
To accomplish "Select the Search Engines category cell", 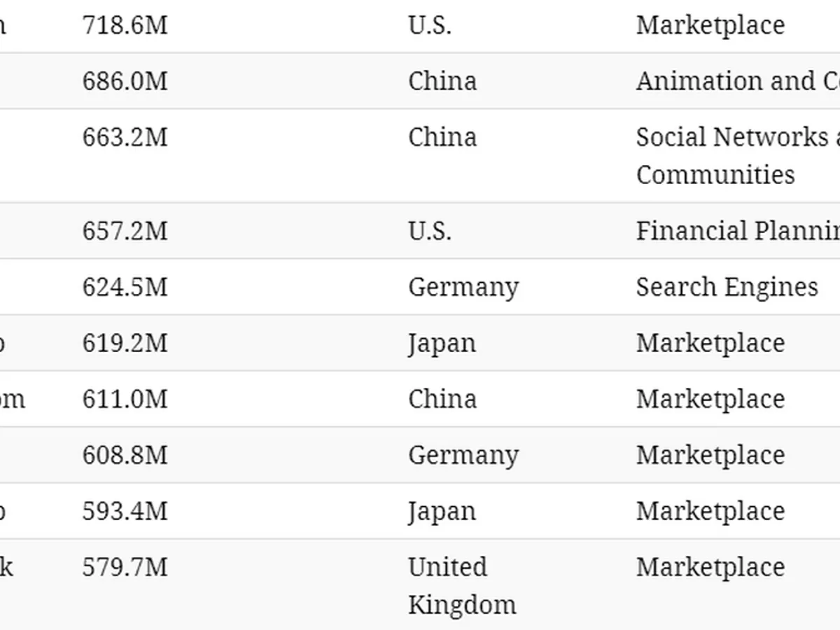I will coord(727,287).
